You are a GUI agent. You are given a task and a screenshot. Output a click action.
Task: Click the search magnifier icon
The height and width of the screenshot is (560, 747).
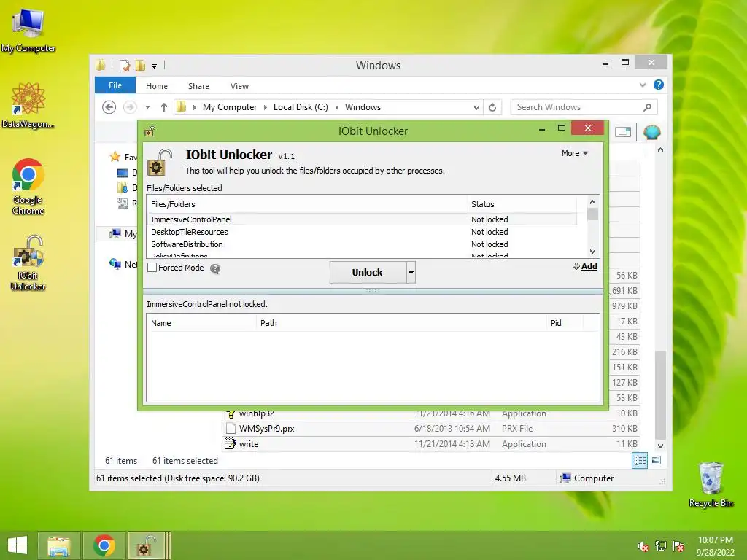tap(648, 107)
